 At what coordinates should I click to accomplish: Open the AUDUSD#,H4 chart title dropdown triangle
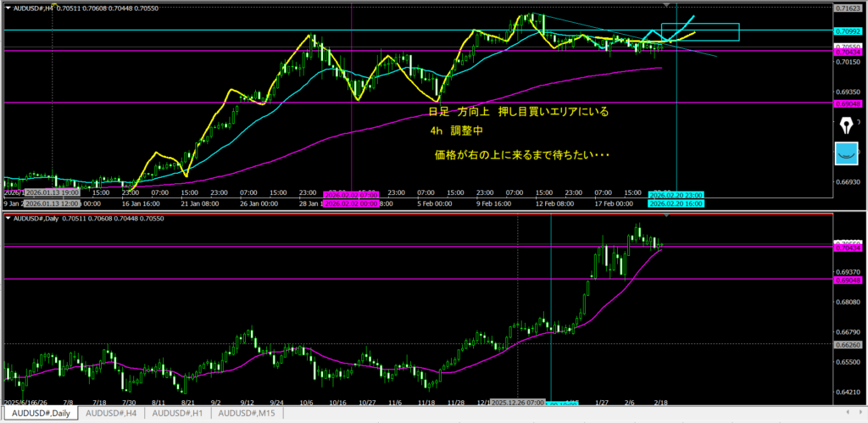click(6, 8)
